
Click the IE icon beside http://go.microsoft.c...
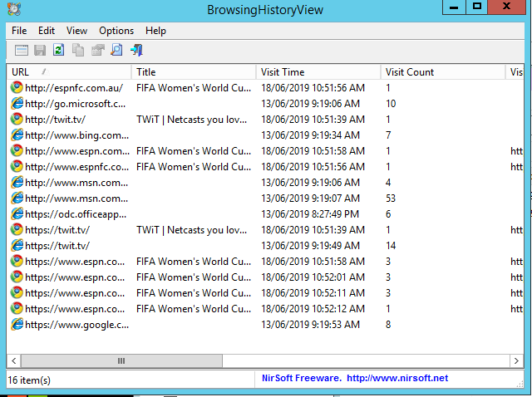17,104
